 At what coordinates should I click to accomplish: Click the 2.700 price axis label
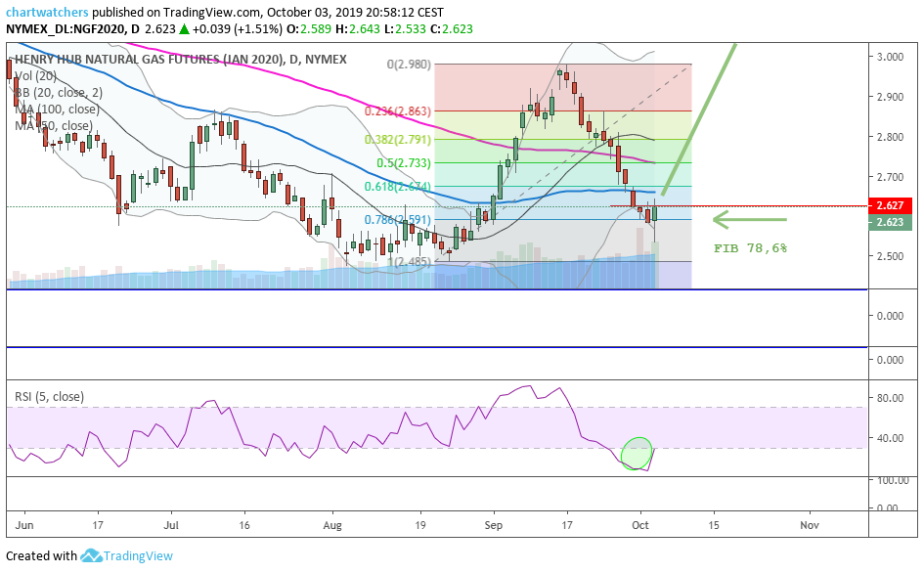point(890,177)
